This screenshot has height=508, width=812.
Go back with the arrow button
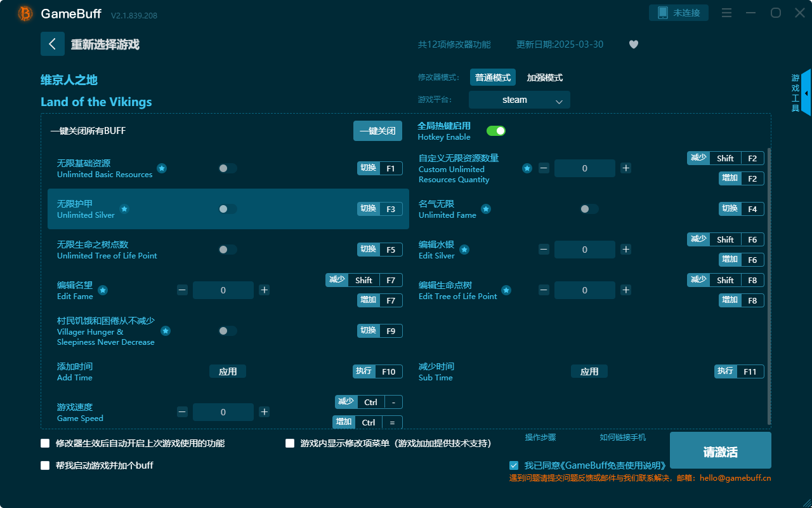coord(53,44)
